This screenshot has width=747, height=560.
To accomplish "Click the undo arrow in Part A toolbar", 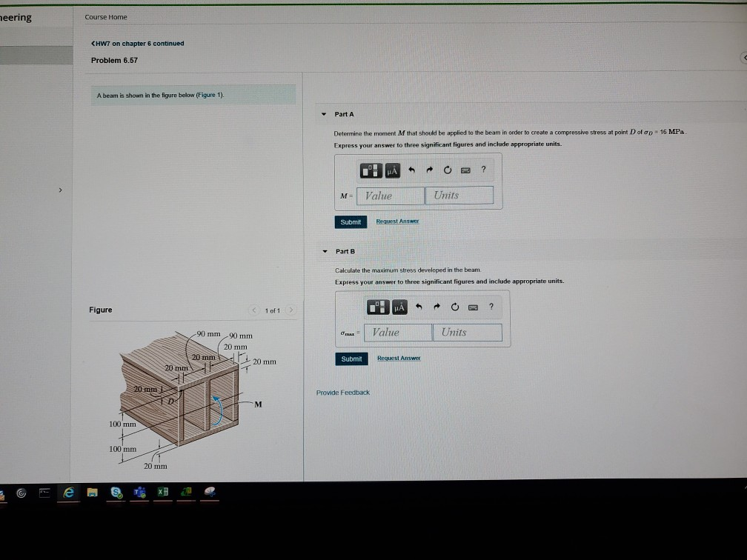I will pyautogui.click(x=413, y=170).
